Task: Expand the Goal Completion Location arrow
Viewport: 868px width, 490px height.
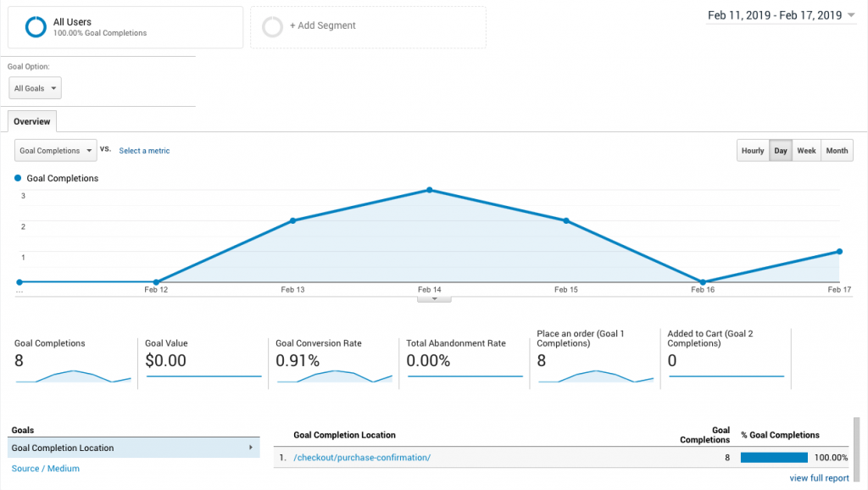Action: pos(249,448)
